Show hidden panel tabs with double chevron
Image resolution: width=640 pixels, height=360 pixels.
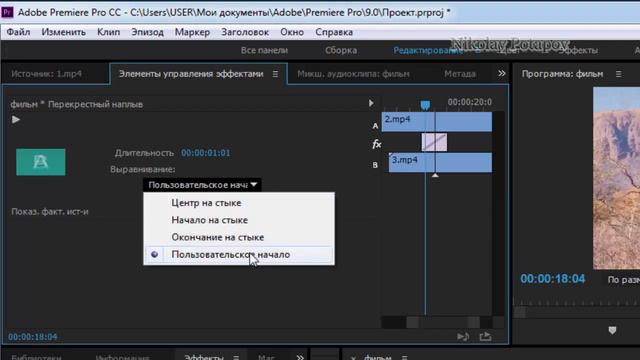pos(502,73)
